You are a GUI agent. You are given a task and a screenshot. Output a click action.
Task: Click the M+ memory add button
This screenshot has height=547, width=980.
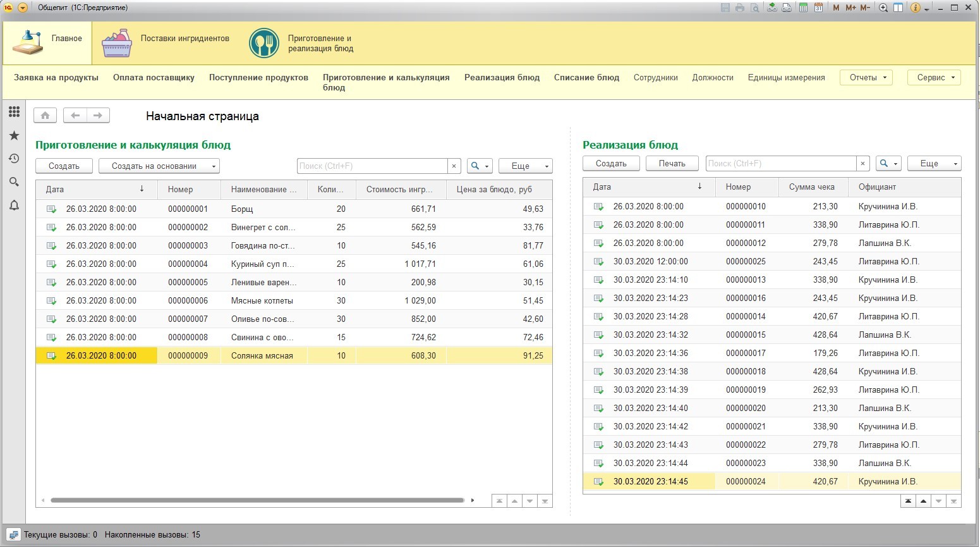point(850,8)
